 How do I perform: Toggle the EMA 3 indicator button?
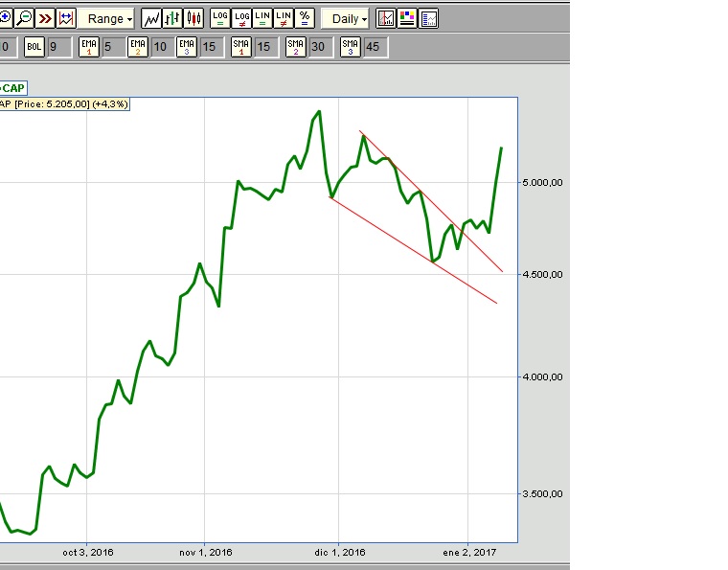tap(187, 47)
